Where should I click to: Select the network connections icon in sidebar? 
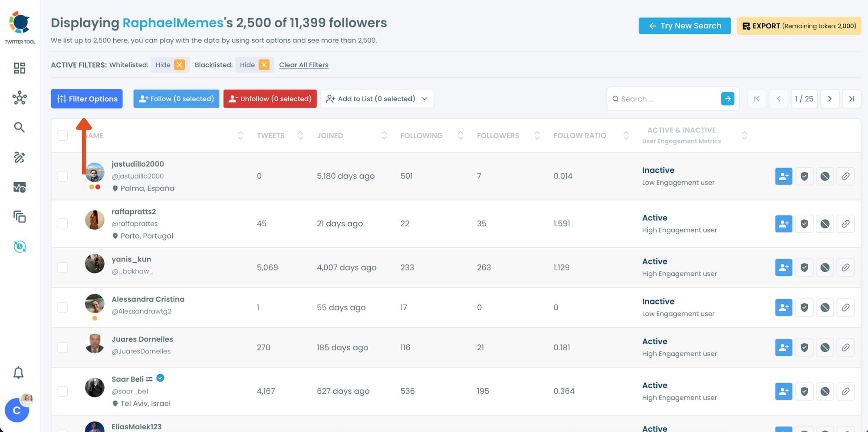tap(19, 98)
